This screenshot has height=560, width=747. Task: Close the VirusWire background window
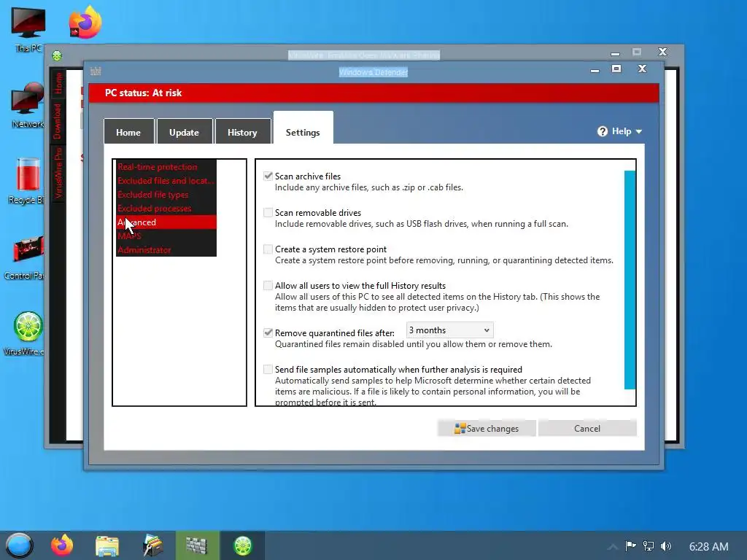coord(662,52)
